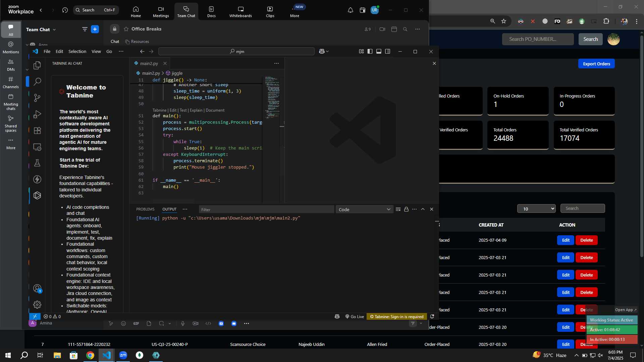The height and width of the screenshot is (362, 644).
Task: Open the VS Code notifications bell
Action: [432, 316]
